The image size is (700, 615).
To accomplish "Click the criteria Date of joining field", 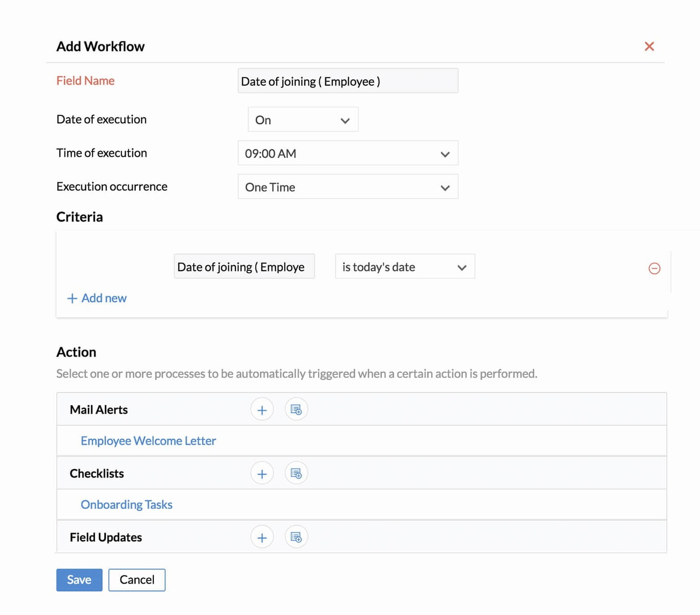I will 244,267.
